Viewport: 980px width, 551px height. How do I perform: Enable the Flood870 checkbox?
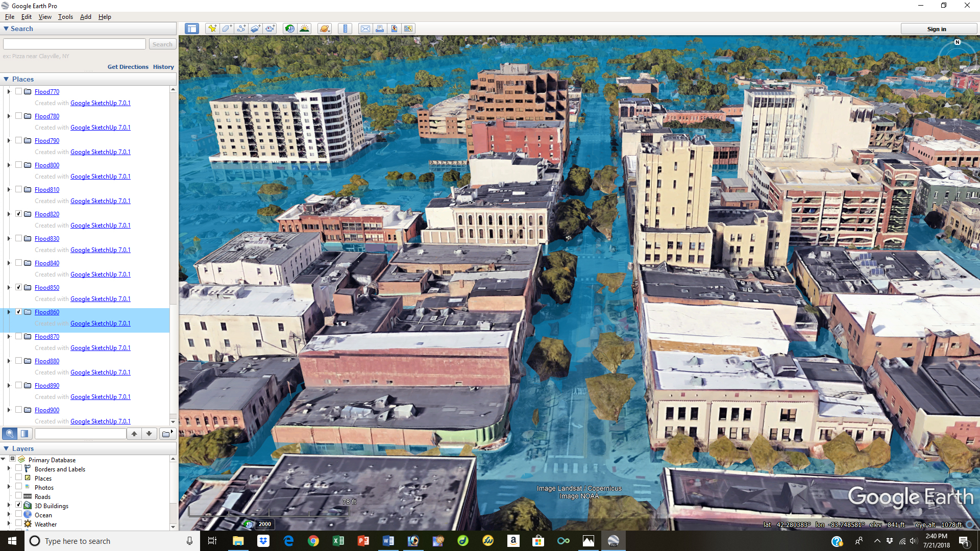coord(18,336)
